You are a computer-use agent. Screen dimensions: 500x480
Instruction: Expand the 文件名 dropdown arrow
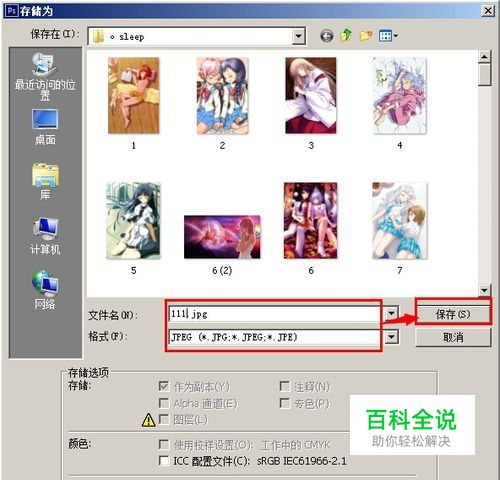tap(391, 314)
